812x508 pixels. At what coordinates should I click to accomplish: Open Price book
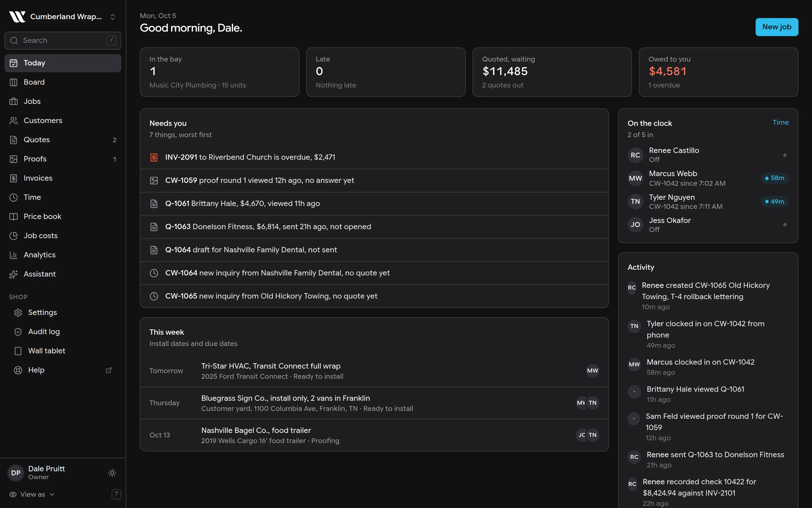63,216
